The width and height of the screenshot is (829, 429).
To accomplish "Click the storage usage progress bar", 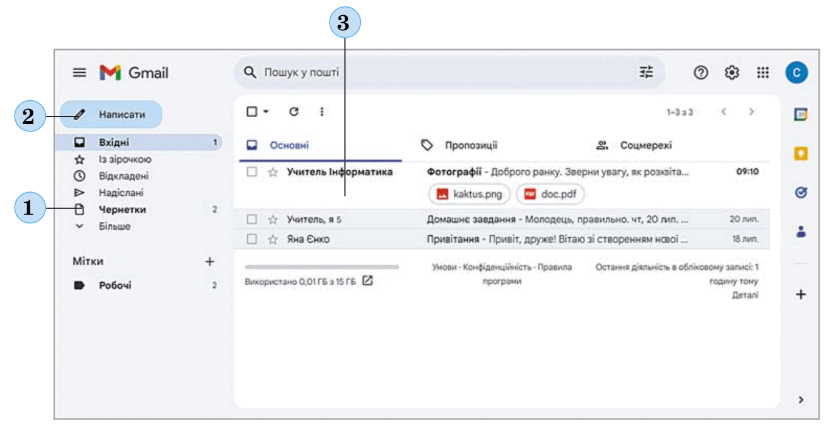I will pos(322,267).
